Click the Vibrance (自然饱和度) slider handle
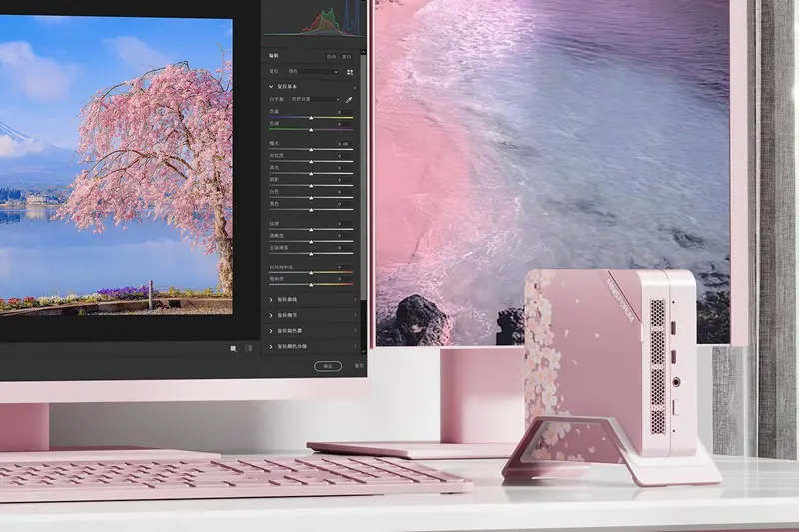Viewport: 799px width, 532px height. click(311, 273)
